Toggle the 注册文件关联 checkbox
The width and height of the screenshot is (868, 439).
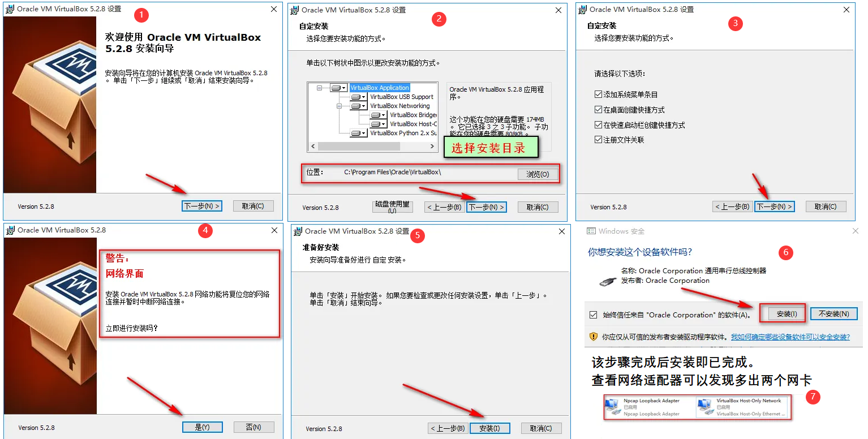598,140
